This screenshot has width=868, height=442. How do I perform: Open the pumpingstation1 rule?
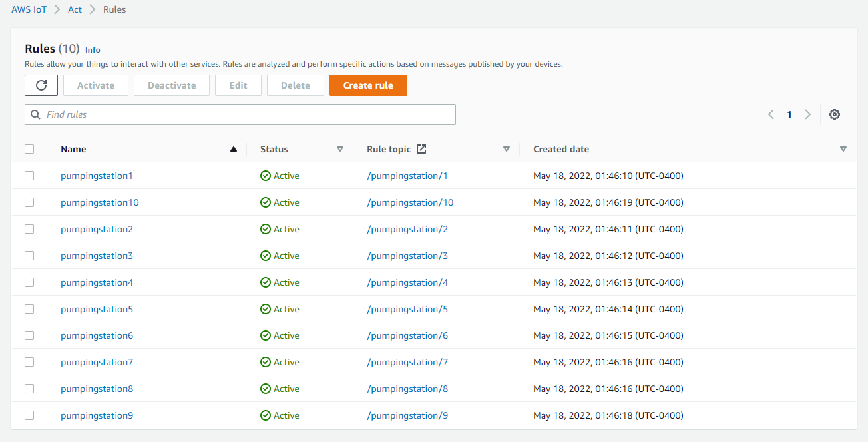97,176
